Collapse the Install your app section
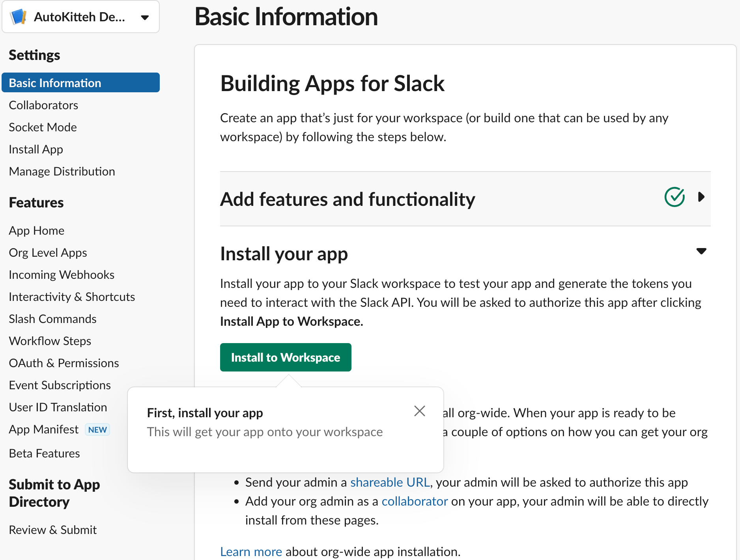The height and width of the screenshot is (560, 740). coord(701,251)
